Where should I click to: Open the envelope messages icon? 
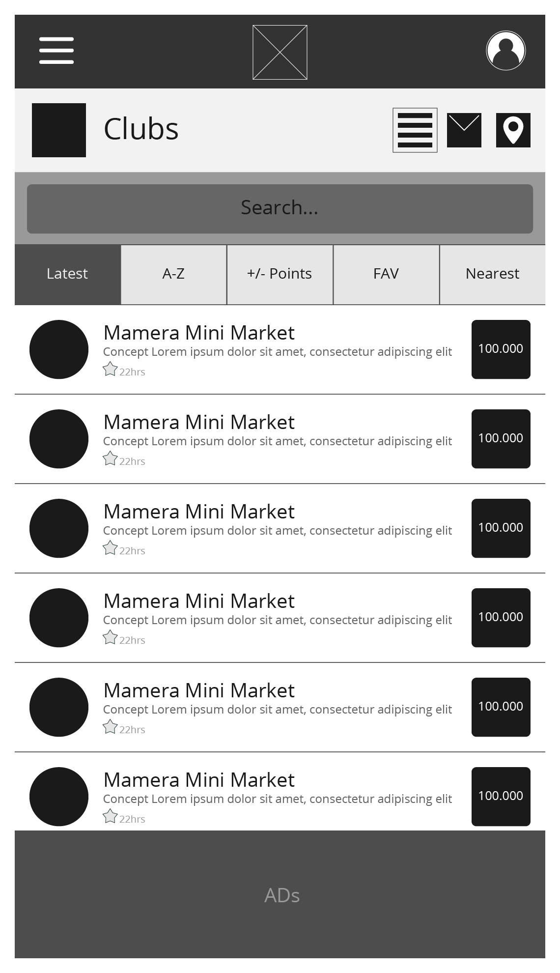pos(464,130)
